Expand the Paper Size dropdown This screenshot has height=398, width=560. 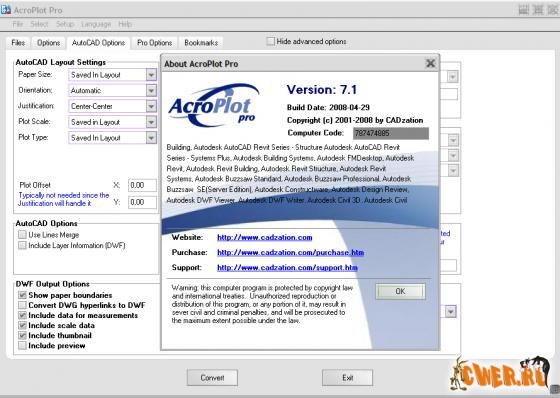(151, 75)
